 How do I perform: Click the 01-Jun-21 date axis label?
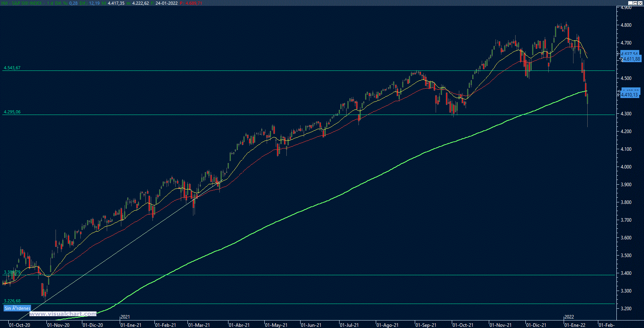(311, 325)
